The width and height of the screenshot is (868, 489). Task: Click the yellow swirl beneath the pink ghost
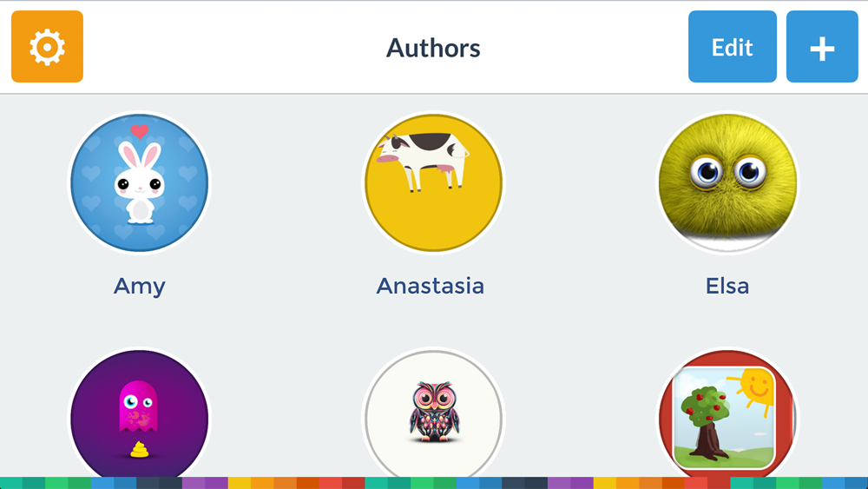click(137, 449)
